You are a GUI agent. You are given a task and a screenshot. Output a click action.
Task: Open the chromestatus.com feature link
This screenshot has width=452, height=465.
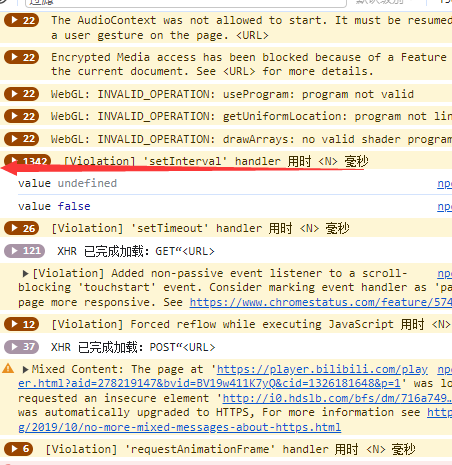[321, 302]
